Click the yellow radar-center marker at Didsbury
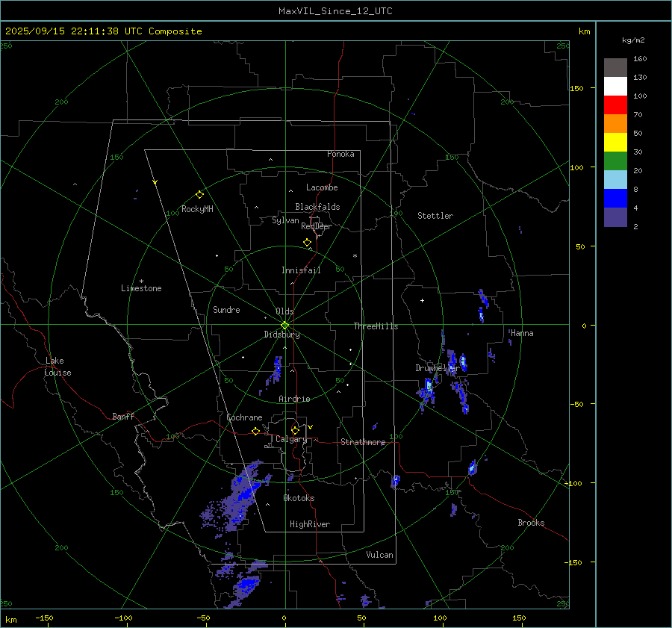The width and height of the screenshot is (672, 628). [x=284, y=326]
